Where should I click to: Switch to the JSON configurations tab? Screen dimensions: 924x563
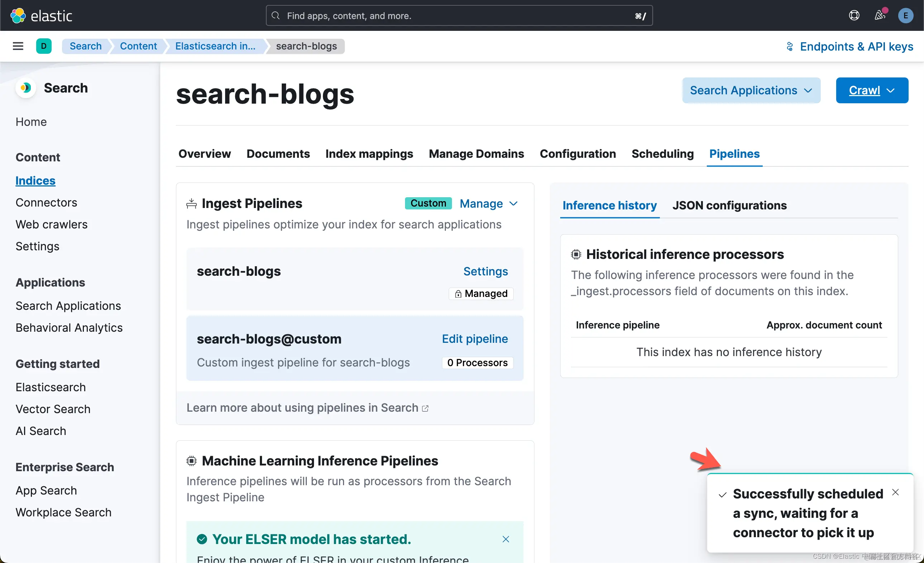coord(729,205)
